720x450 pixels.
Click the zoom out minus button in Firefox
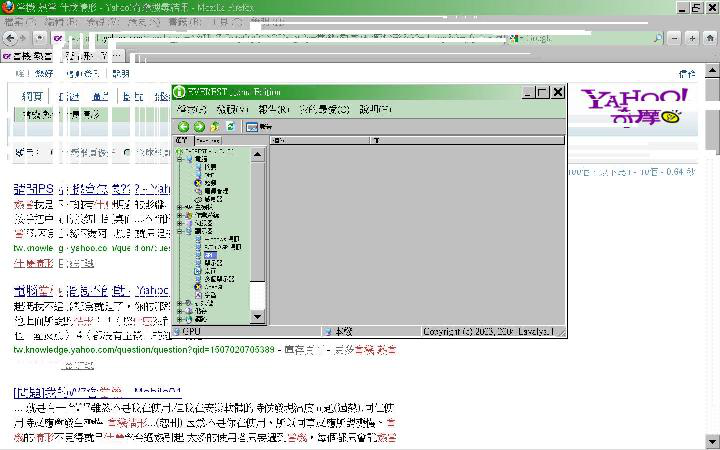tap(675, 39)
